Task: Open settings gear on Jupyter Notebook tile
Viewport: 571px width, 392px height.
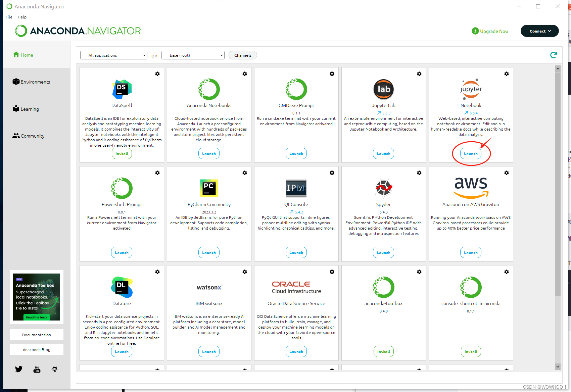Action: coord(507,74)
